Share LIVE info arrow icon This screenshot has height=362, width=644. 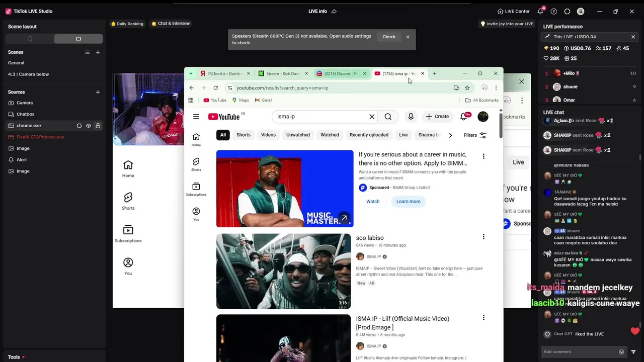tap(334, 12)
